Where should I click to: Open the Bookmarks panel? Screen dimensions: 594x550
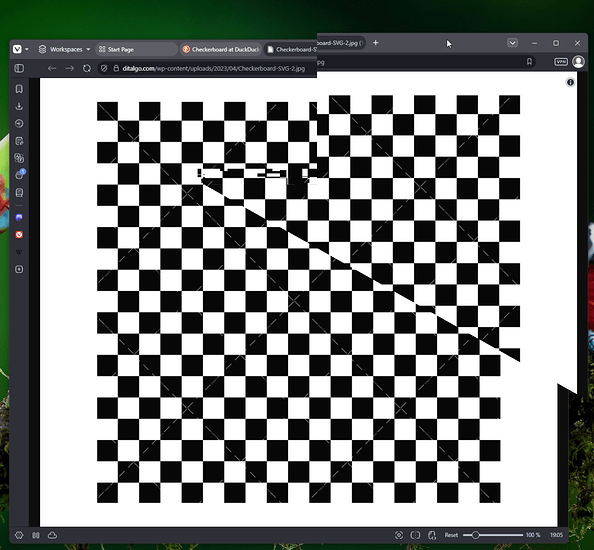(19, 89)
